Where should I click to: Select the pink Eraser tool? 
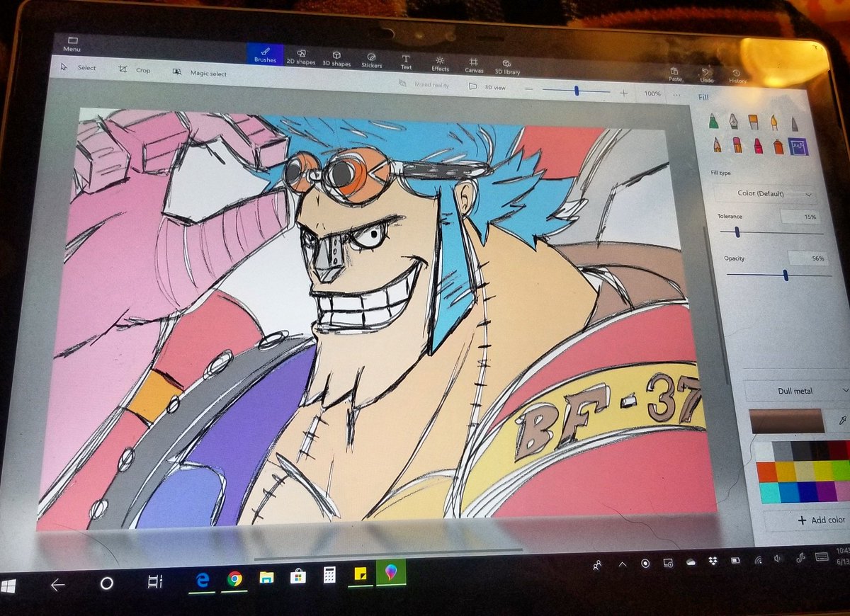click(x=737, y=145)
